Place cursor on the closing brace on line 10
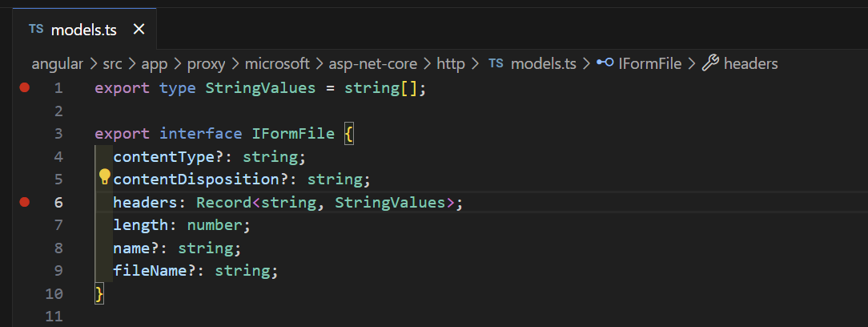This screenshot has width=868, height=327. pos(99,295)
